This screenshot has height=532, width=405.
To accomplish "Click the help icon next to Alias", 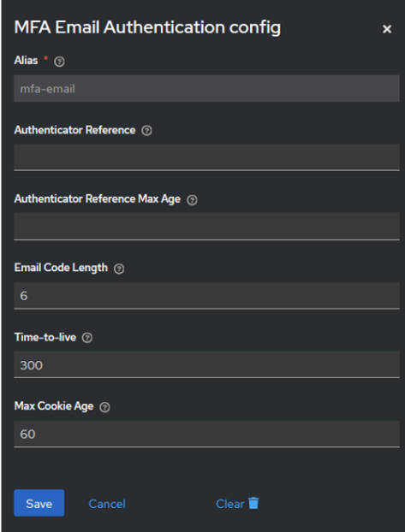I will tap(59, 62).
